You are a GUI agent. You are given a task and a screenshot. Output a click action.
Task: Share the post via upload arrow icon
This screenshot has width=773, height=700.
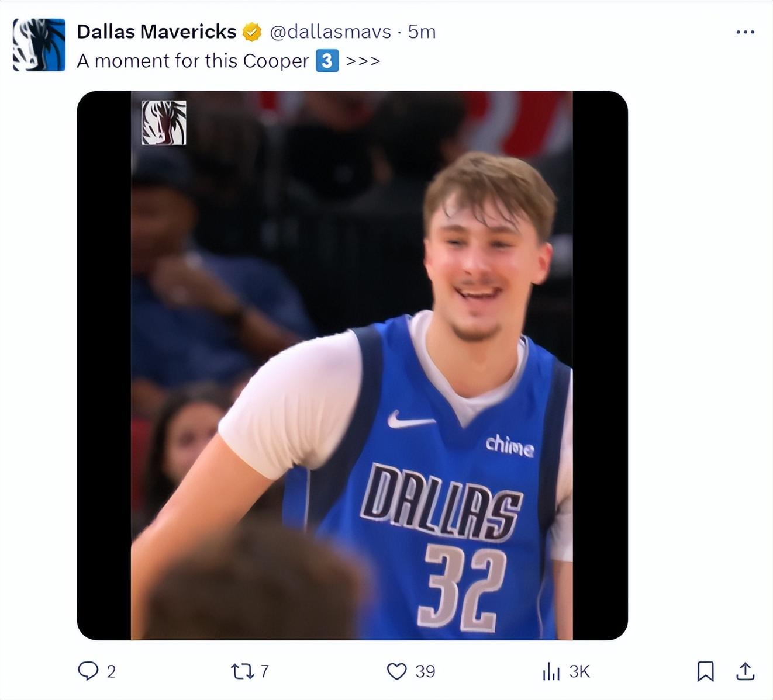click(745, 671)
